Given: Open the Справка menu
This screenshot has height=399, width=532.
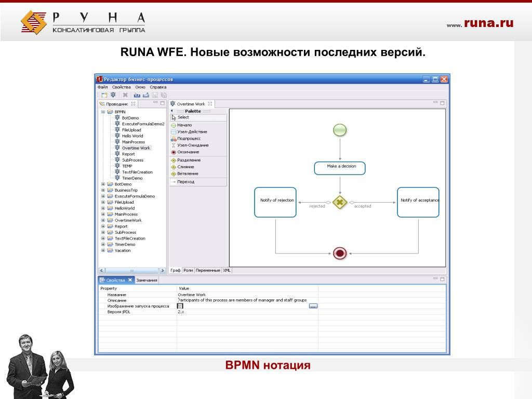Looking at the screenshot, I should [x=158, y=87].
